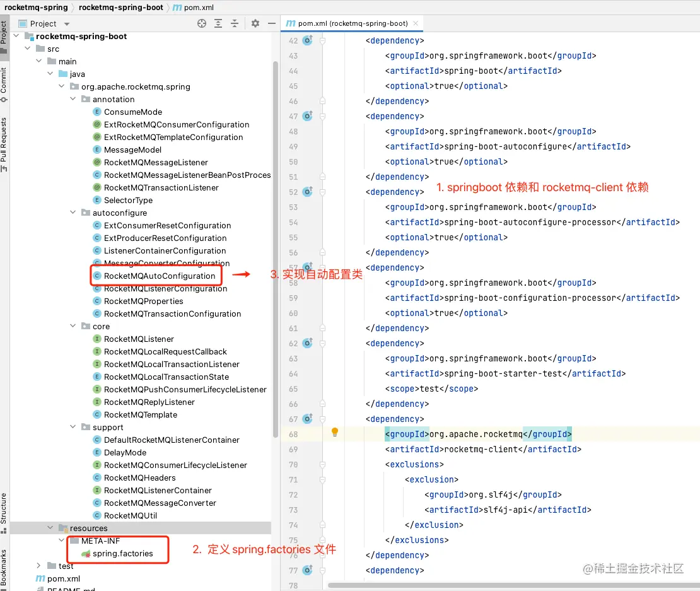Image resolution: width=700 pixels, height=591 pixels.
Task: Collapse the support package
Action: click(x=73, y=427)
